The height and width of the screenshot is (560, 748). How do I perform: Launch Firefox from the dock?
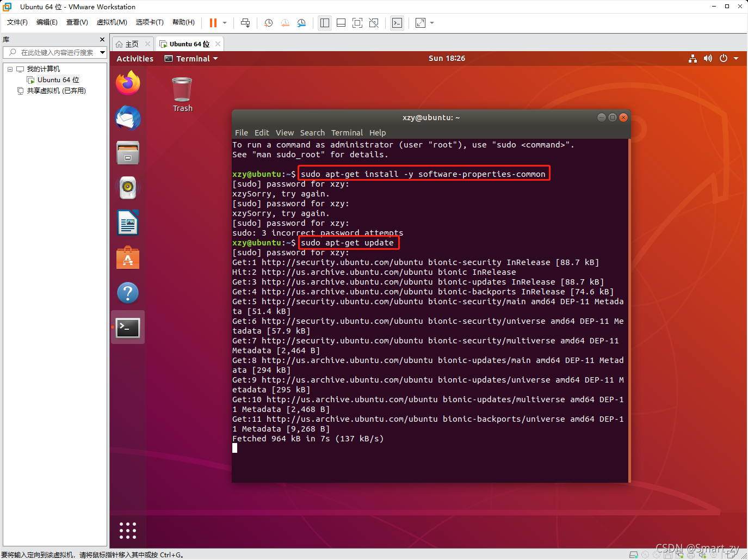(x=128, y=83)
